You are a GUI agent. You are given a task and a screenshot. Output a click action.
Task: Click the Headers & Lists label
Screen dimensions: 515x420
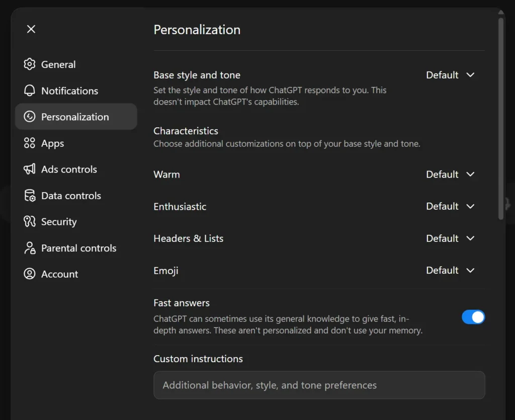coord(189,238)
